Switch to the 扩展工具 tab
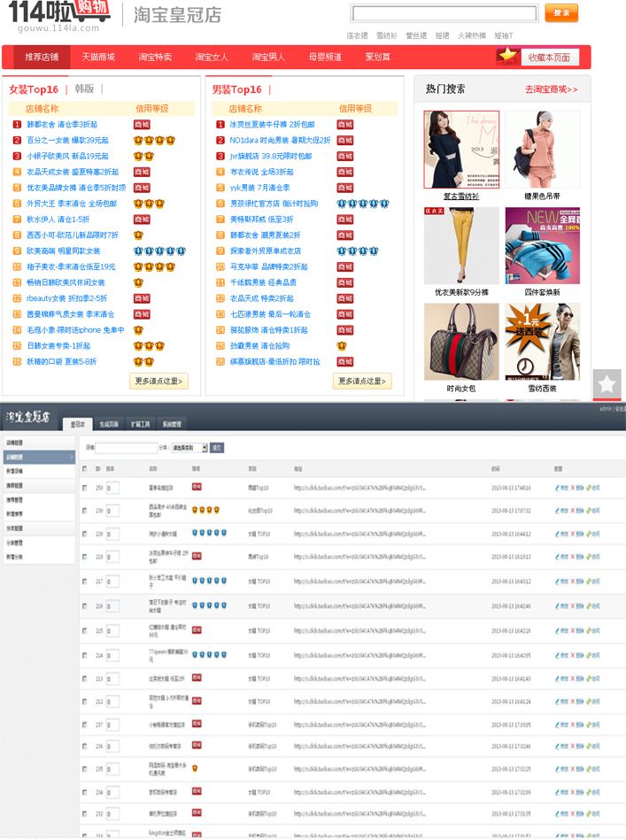Viewport: 626px width, 840px height. coord(141,424)
